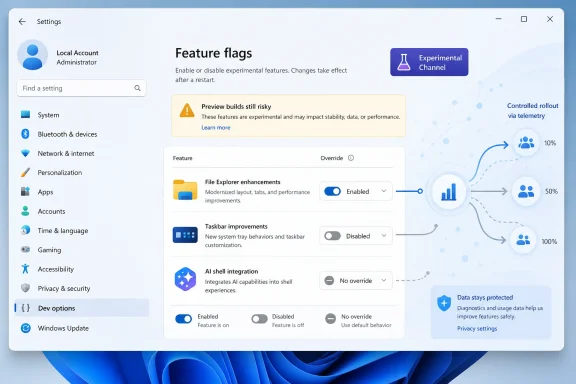The width and height of the screenshot is (576, 384).
Task: Click the Bluetooth icon in sidebar
Action: 25,134
